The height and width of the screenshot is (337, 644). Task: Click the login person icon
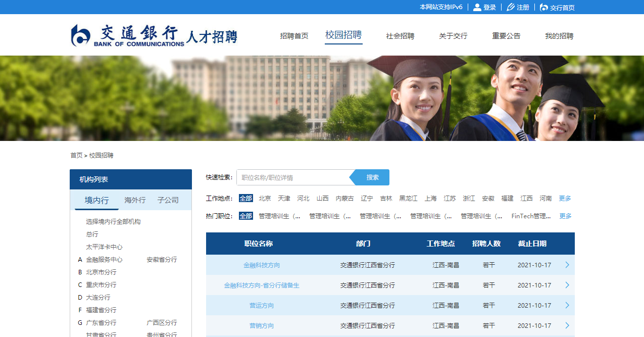coord(477,7)
